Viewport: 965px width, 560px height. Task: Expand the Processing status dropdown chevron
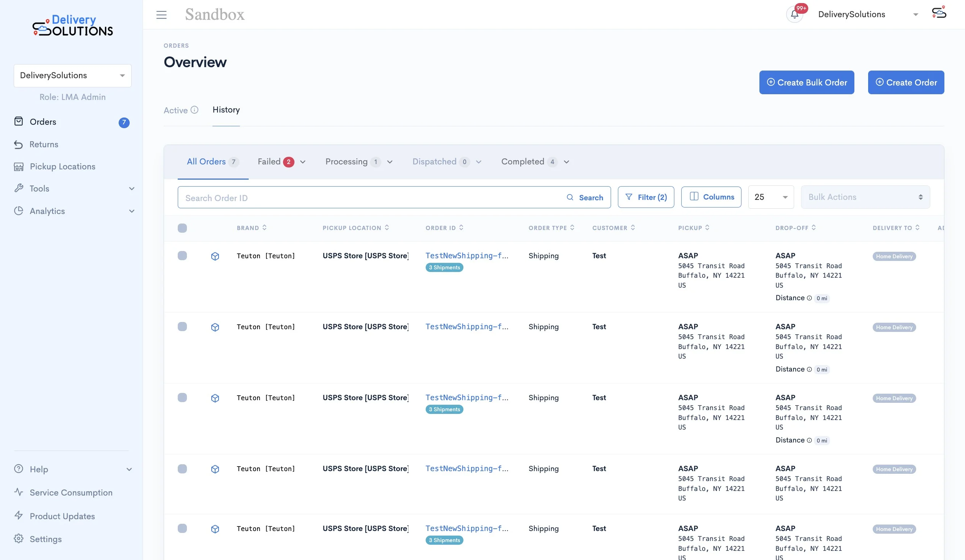390,162
